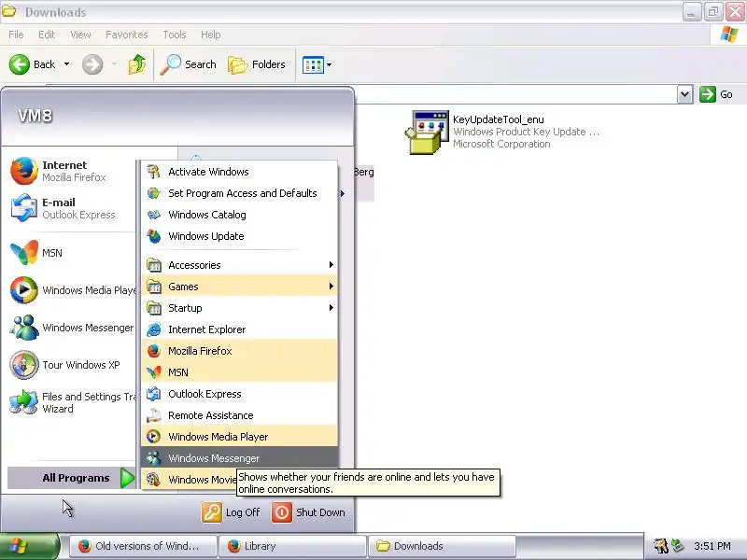Viewport: 747px width, 560px height.
Task: Open MSN in the All Programs list
Action: point(239,372)
